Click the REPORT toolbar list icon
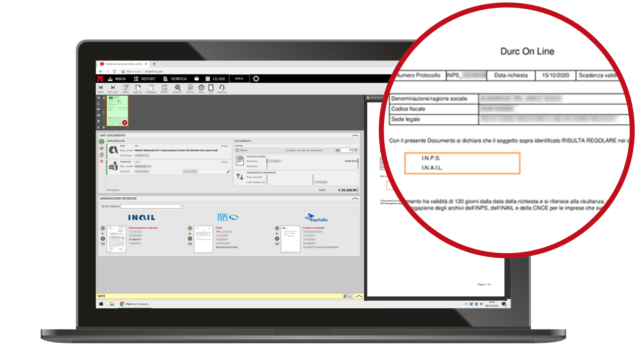This screenshot has width=644, height=362. [164, 89]
